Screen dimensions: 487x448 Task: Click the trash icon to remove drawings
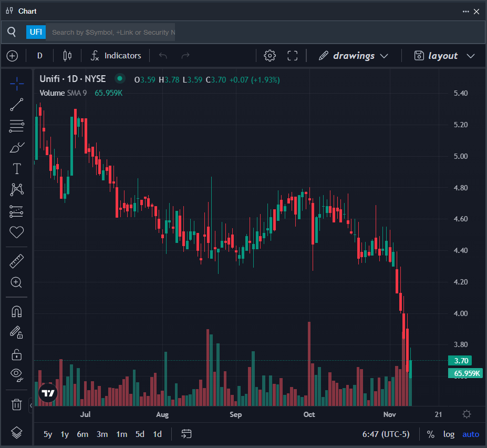[x=17, y=404]
